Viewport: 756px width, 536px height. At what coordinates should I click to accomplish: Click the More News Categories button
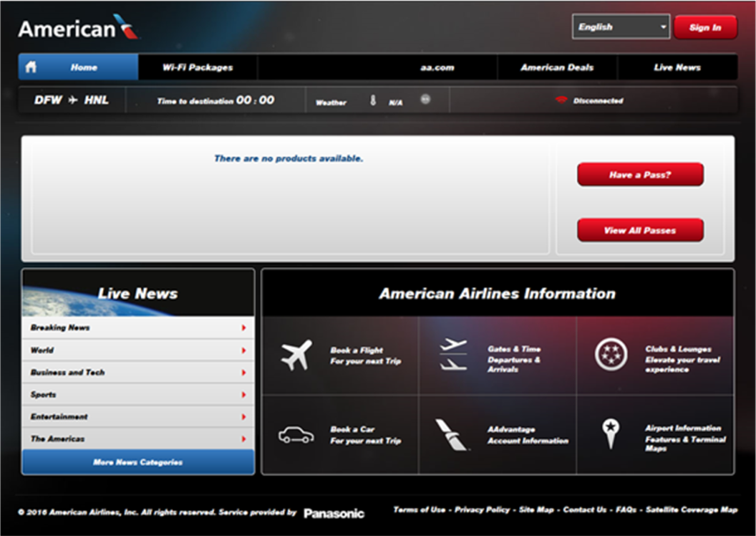(x=137, y=462)
